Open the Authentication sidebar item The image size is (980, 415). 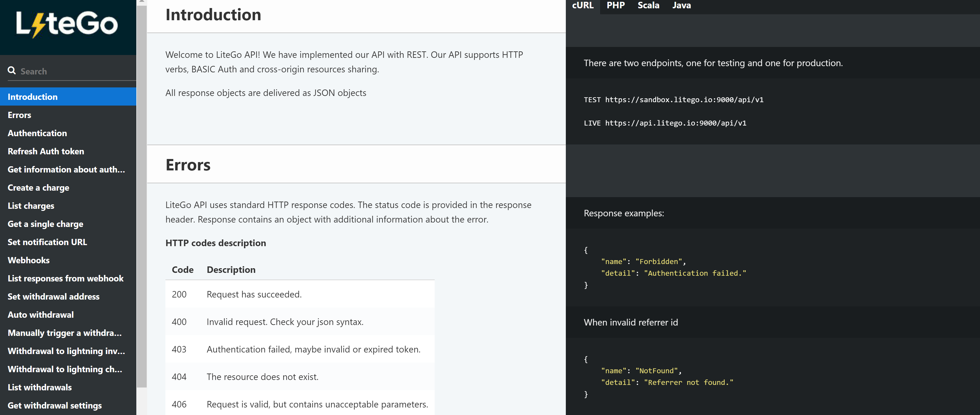pos(37,133)
